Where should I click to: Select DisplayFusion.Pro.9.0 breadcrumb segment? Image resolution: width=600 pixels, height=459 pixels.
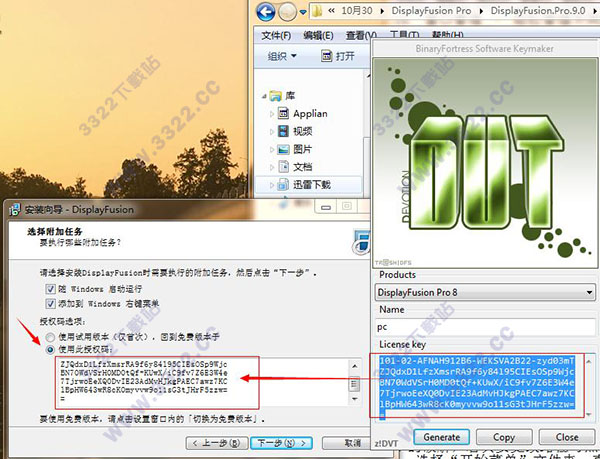(x=538, y=11)
